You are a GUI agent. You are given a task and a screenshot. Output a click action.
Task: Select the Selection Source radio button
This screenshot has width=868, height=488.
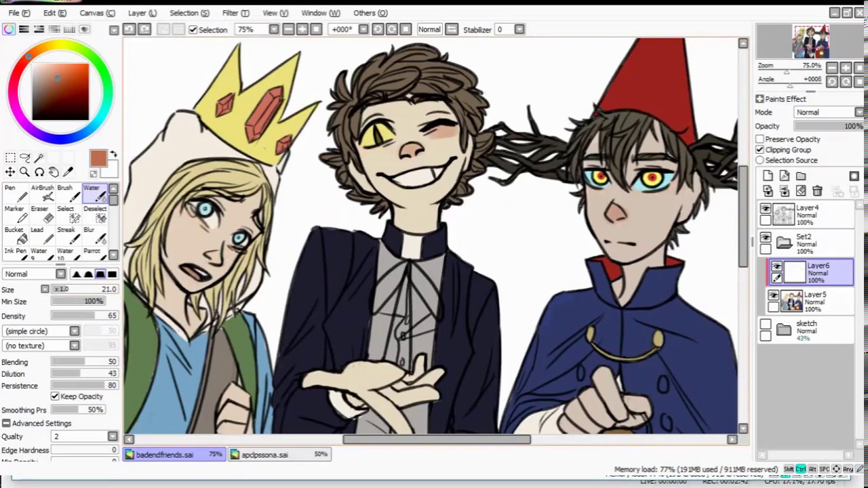coord(760,161)
